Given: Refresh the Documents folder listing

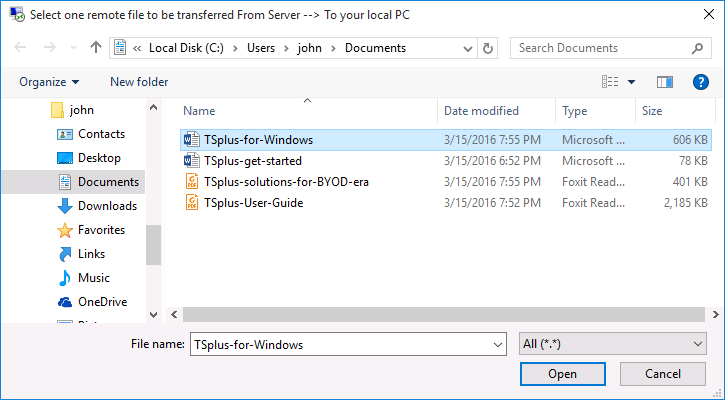Looking at the screenshot, I should pyautogui.click(x=487, y=48).
